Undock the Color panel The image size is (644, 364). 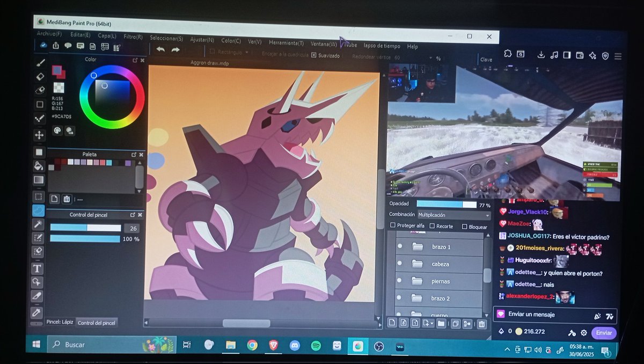coord(135,60)
